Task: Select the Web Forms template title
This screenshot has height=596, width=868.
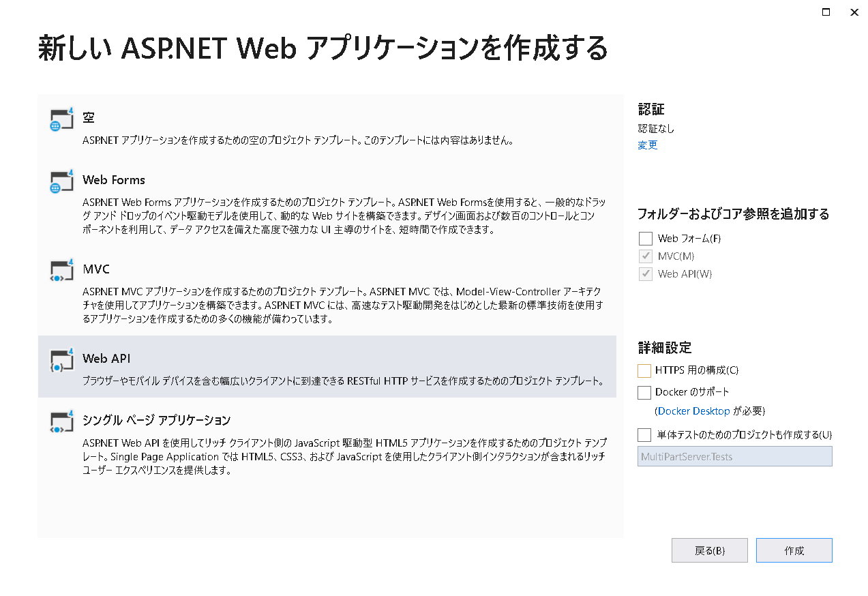Action: [x=114, y=180]
